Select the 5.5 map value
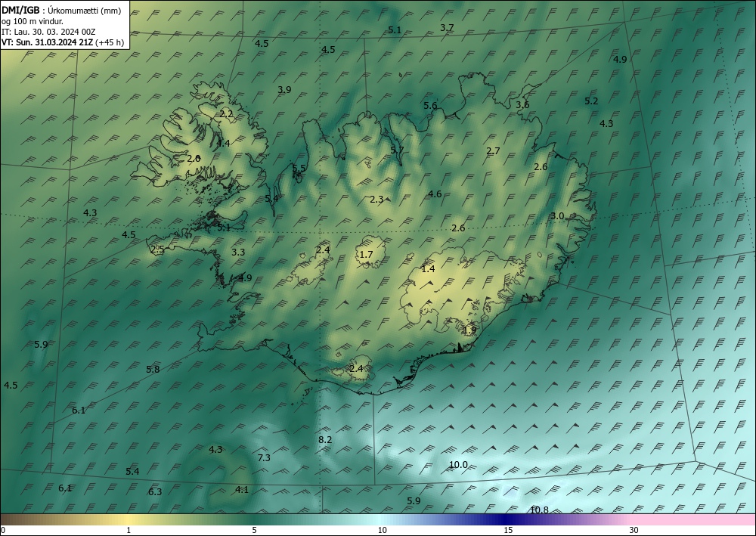The image size is (756, 536). click(x=299, y=168)
